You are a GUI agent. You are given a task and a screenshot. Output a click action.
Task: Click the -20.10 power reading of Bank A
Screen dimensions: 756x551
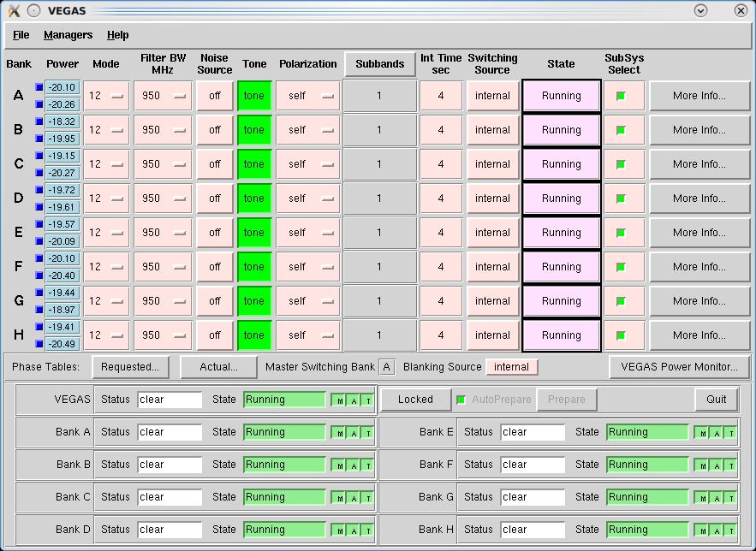63,87
